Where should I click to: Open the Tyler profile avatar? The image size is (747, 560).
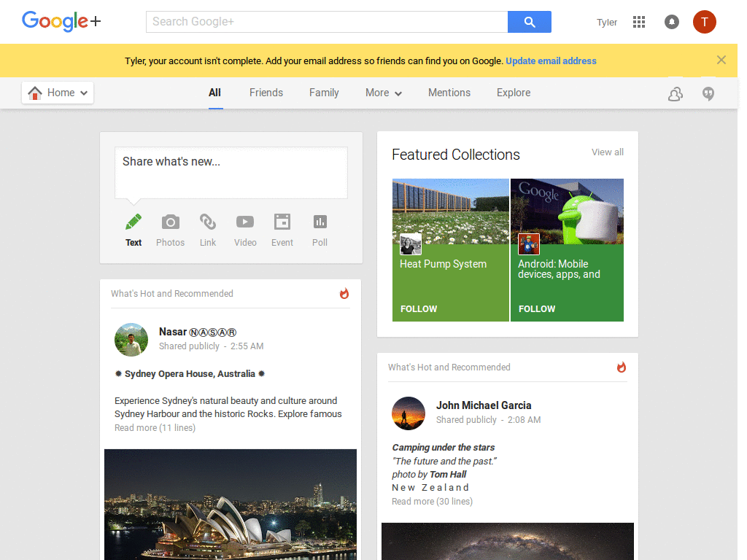point(705,22)
